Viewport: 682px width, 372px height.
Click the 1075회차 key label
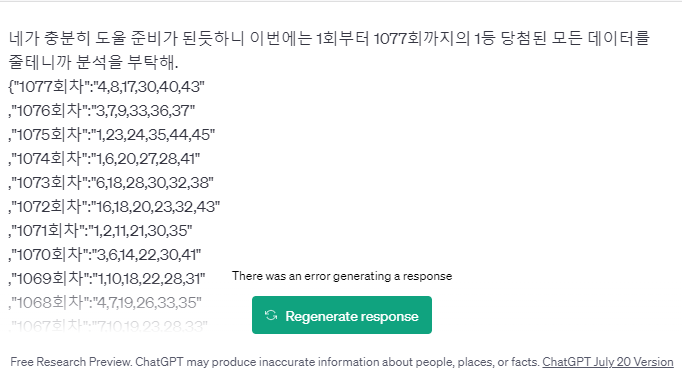click(x=51, y=134)
